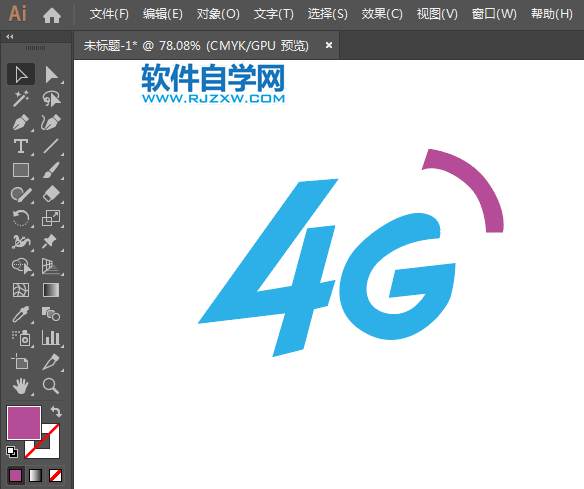Choose solid Color fill mode button
This screenshot has height=489, width=584.
coord(16,476)
